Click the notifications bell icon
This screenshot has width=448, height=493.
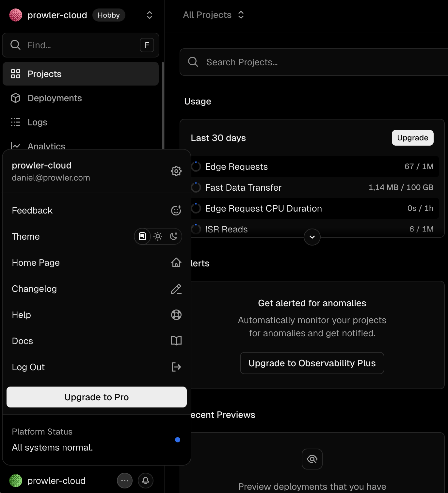[x=146, y=481]
